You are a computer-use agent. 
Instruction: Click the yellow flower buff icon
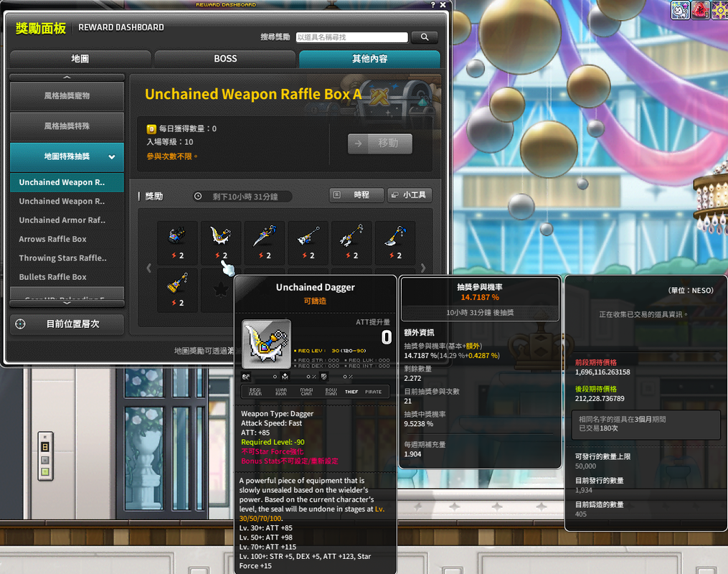click(719, 10)
